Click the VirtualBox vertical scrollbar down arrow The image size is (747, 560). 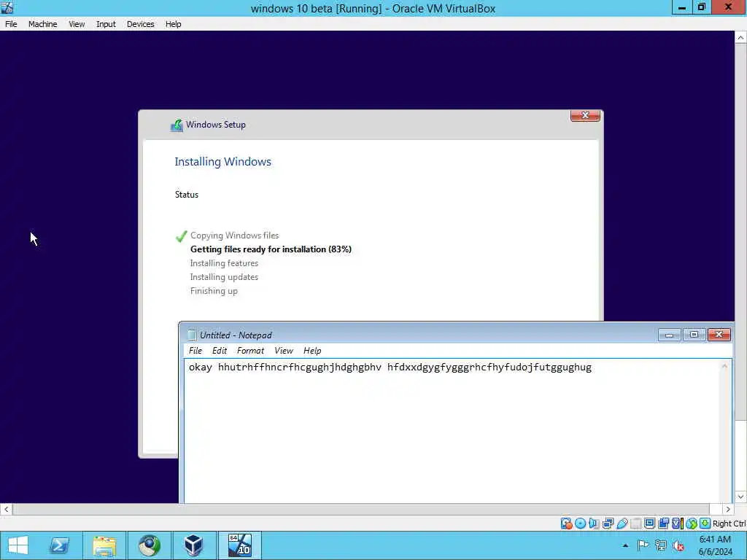[x=740, y=497]
